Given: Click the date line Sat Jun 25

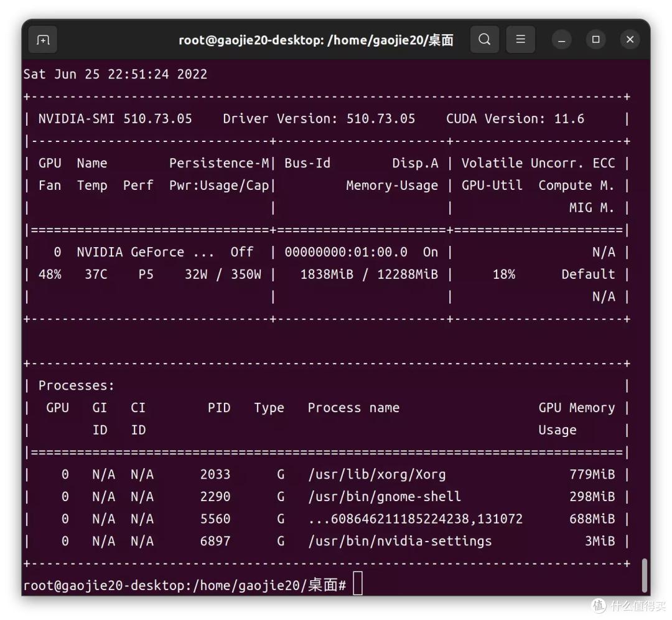Looking at the screenshot, I should (x=115, y=74).
